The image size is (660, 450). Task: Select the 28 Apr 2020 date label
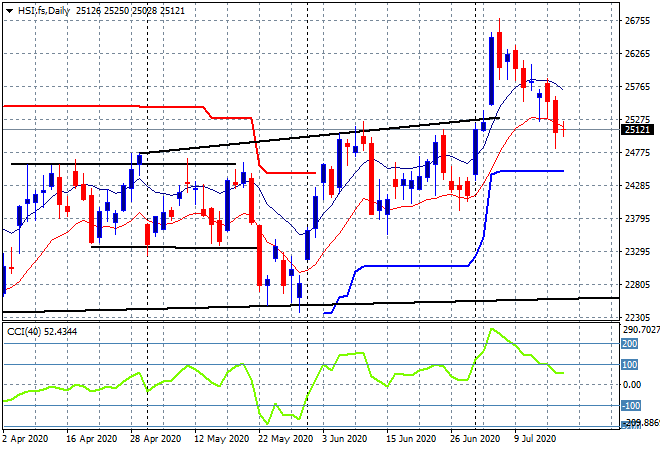156,439
